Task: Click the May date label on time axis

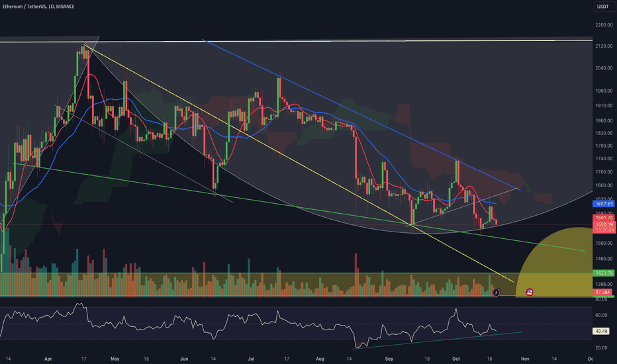Action: (x=115, y=359)
